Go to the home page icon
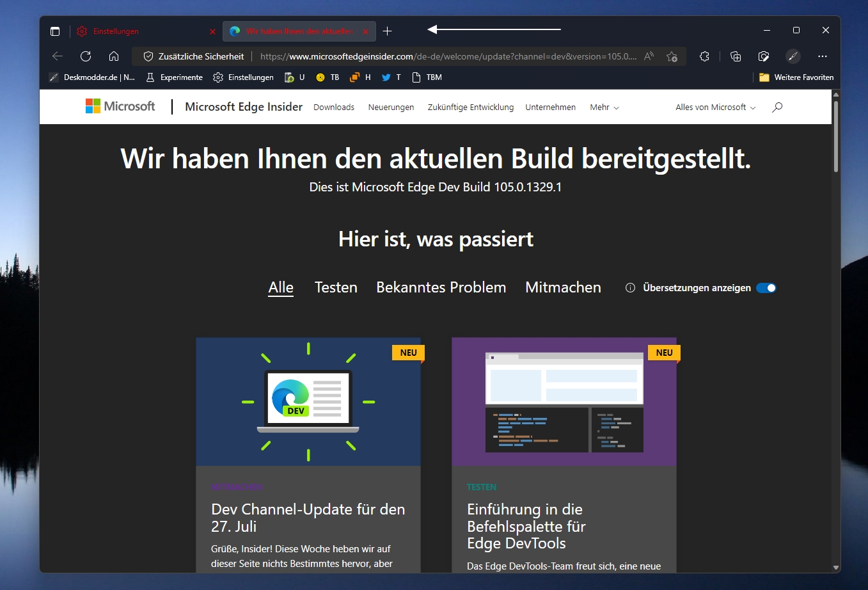Viewport: 868px width, 590px height. [x=114, y=56]
